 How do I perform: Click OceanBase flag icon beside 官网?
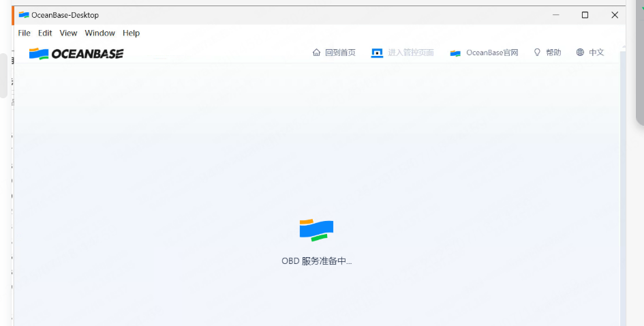tap(455, 53)
